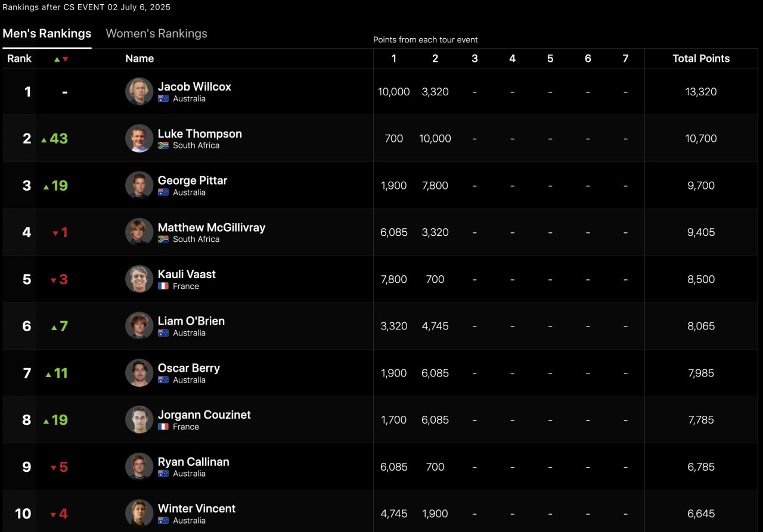Click the French flag under Jorgann Couzinet
Image resolution: width=763 pixels, height=532 pixels.
[163, 427]
